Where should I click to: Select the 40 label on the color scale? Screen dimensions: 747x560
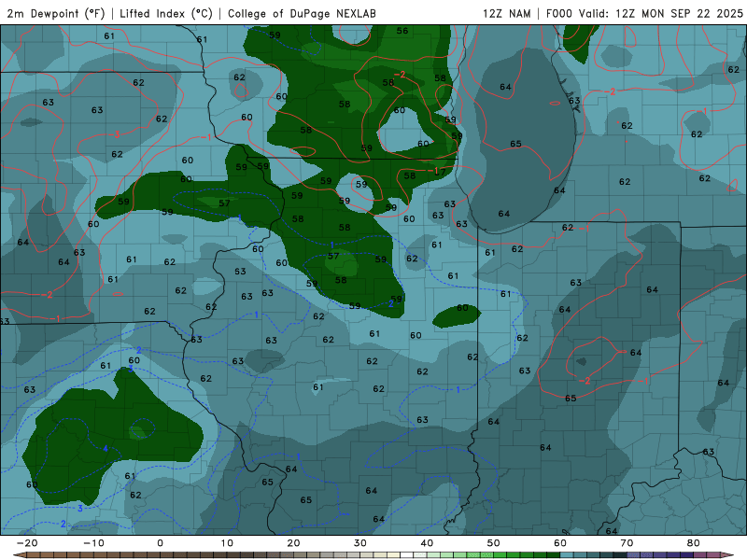[x=427, y=543]
